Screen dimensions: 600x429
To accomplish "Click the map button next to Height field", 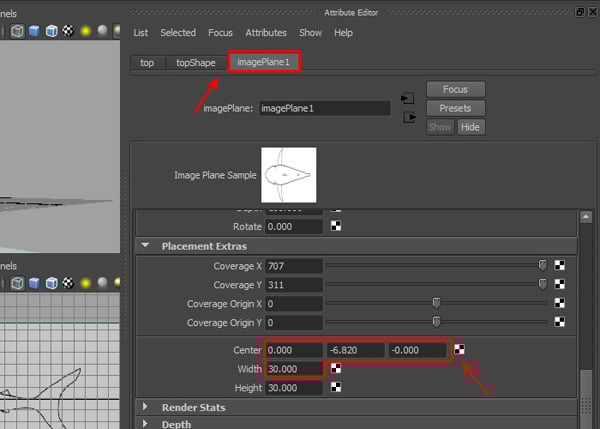I will [336, 387].
